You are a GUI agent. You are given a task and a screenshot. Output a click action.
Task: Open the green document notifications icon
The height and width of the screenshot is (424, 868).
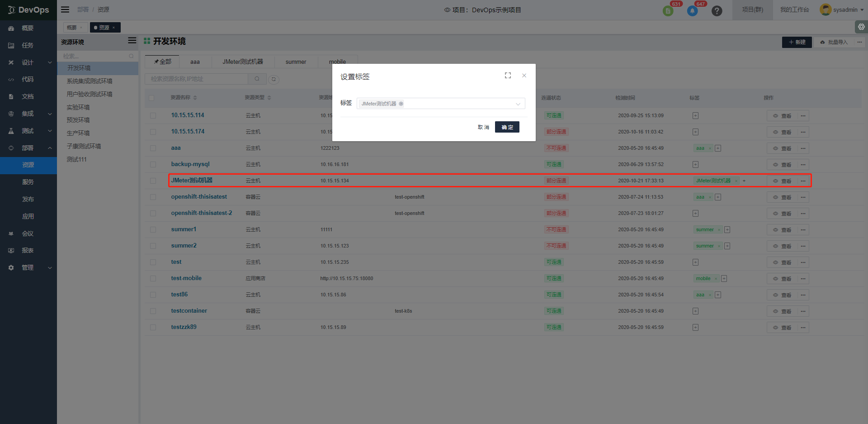pos(668,11)
